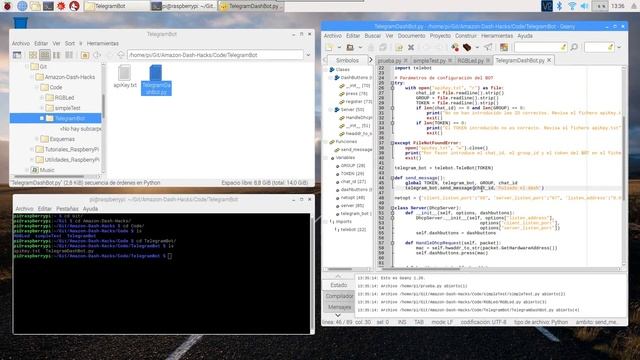Select the TelegramBot folder in tree
The height and width of the screenshot is (360, 640).
[55, 118]
